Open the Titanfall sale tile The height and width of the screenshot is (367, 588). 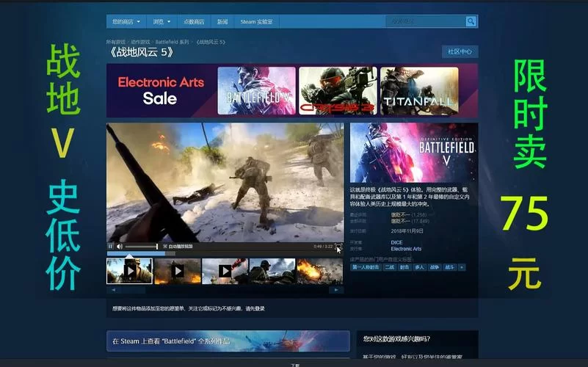419,91
